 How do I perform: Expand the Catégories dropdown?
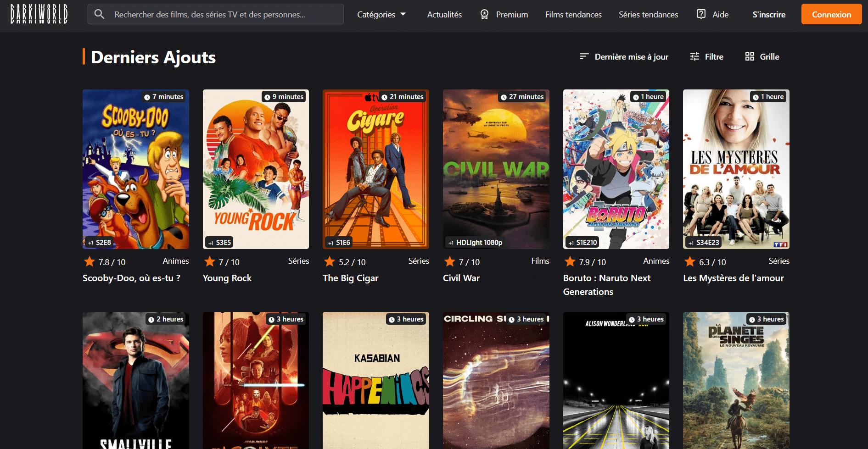click(381, 15)
